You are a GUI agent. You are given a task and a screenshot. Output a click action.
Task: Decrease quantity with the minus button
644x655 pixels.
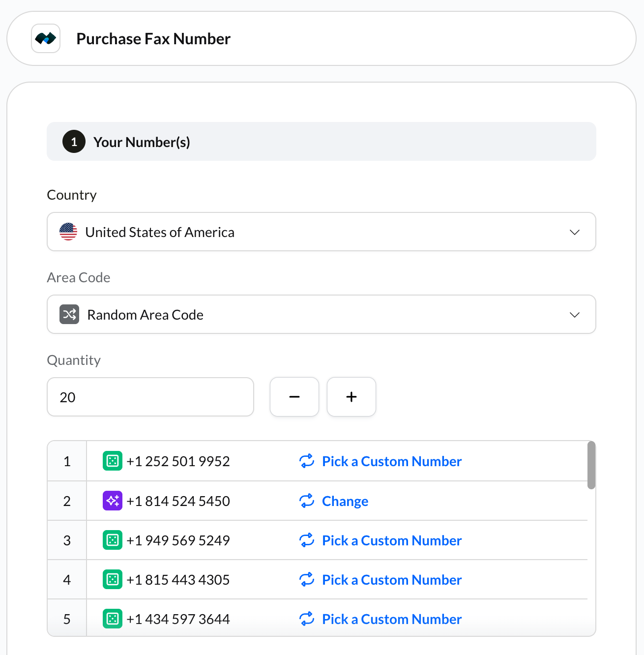[x=294, y=397]
